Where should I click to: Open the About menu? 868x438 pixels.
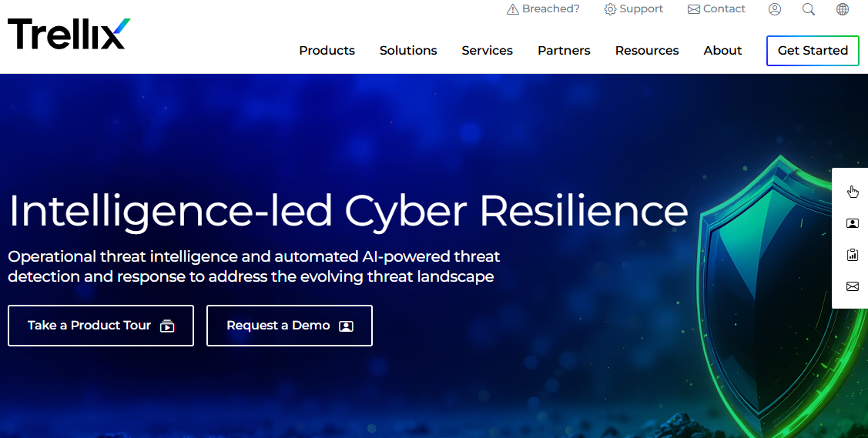[722, 50]
